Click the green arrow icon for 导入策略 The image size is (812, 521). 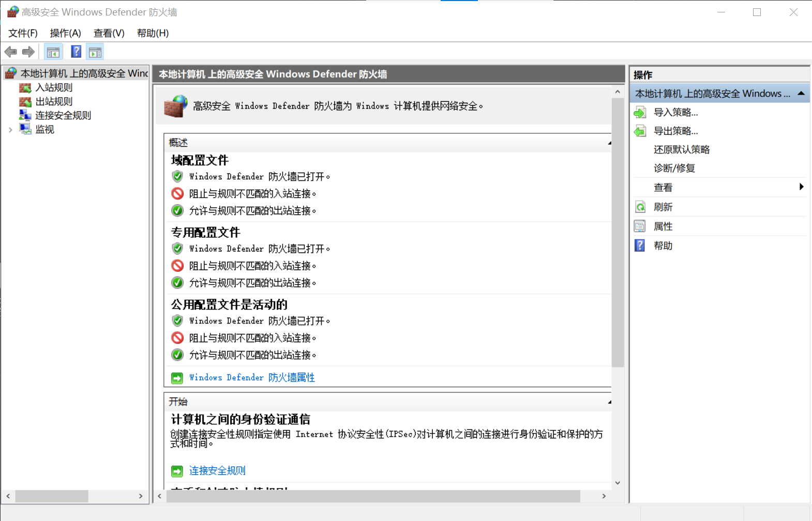(640, 112)
